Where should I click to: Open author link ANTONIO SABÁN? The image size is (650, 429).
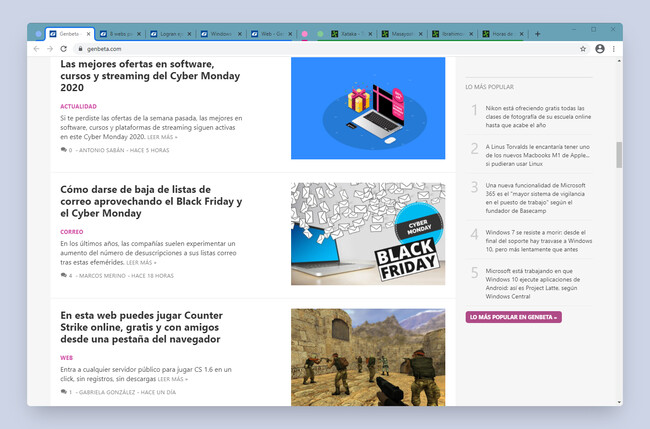click(102, 150)
